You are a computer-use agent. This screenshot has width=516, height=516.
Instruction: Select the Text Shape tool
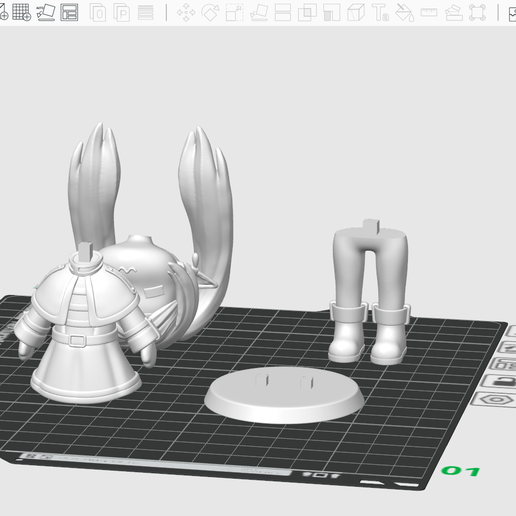(x=380, y=13)
